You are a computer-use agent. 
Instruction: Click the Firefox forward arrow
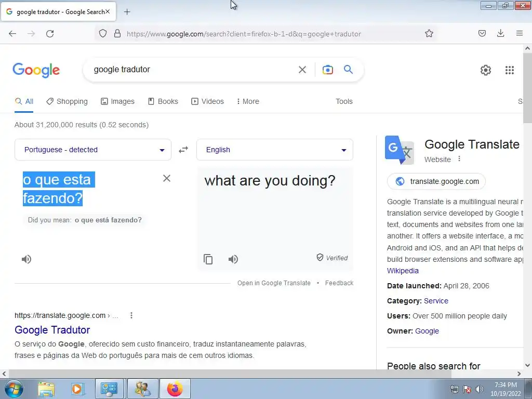tap(31, 34)
